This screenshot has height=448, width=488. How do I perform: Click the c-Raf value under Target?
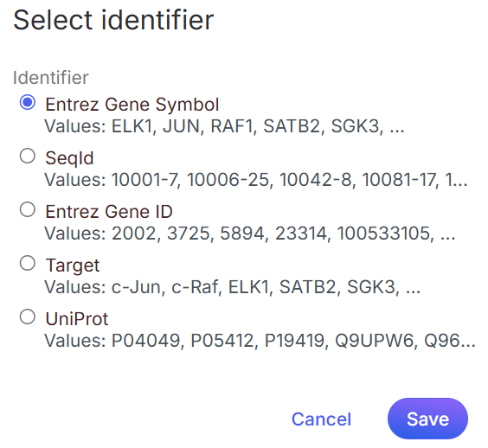195,287
